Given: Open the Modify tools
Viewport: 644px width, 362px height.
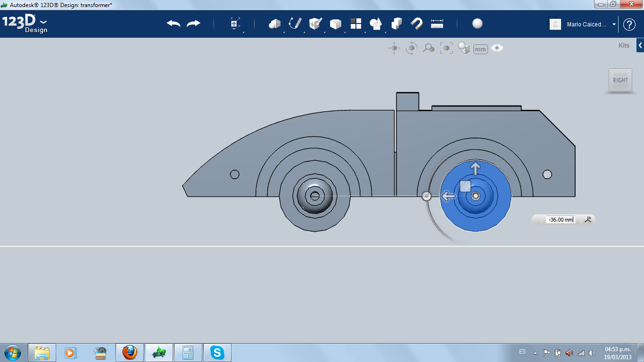Looking at the screenshot, I should click(x=336, y=24).
